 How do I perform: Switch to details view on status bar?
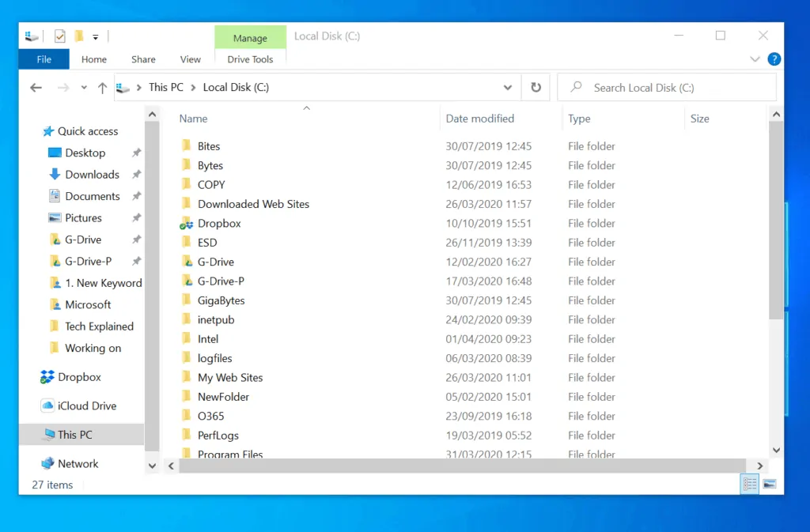749,483
